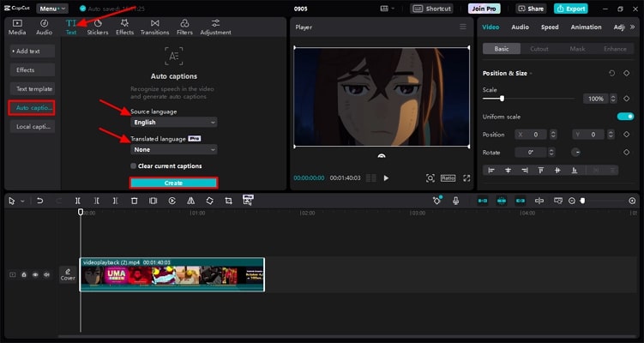Image resolution: width=644 pixels, height=343 pixels.
Task: Open the Transitions panel
Action: (x=154, y=27)
